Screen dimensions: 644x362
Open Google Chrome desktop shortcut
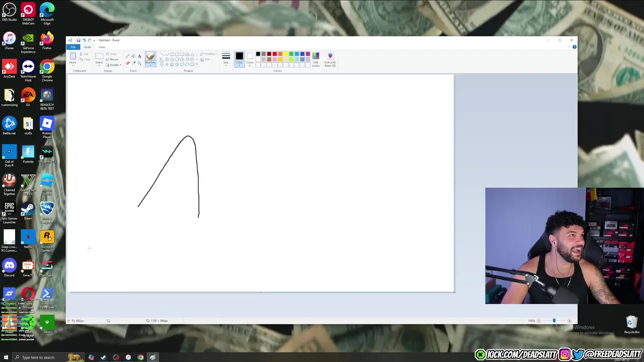(47, 70)
